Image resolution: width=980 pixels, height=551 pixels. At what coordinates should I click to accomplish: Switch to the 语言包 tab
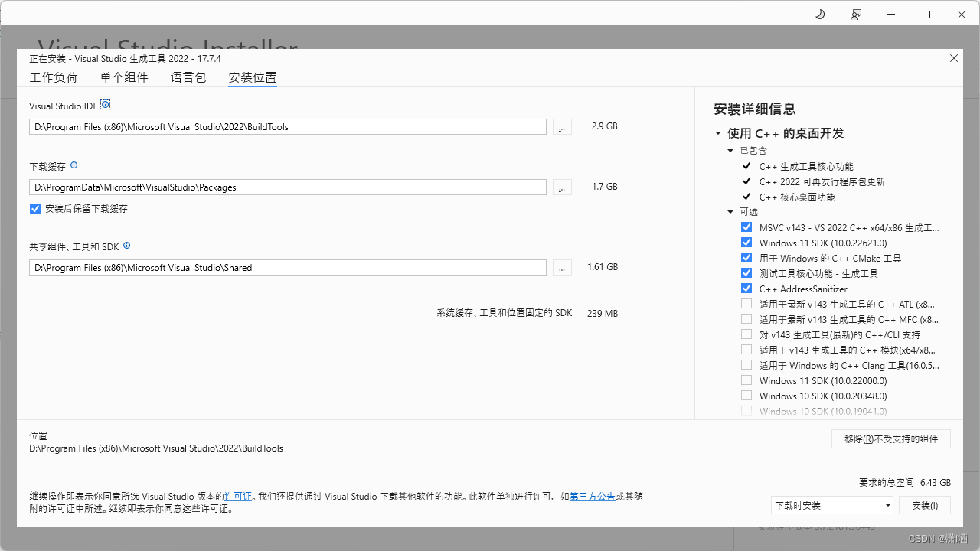tap(188, 77)
